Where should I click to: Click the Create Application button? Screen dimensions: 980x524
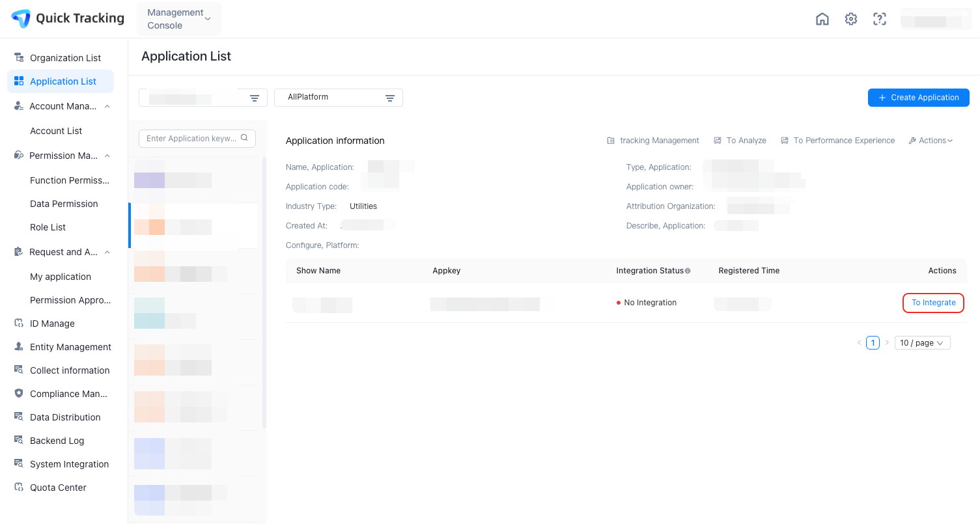coord(918,98)
